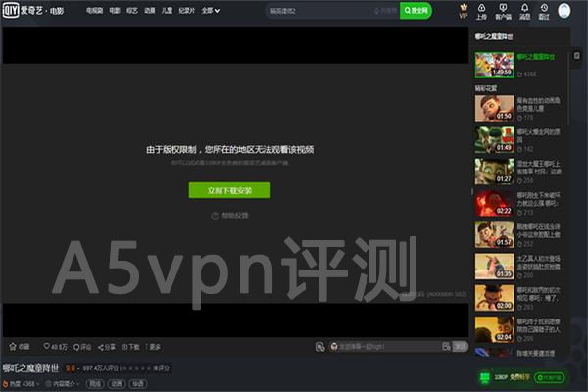Click the 下载 download icon below the player
The height and width of the screenshot is (392, 588).
(x=124, y=347)
